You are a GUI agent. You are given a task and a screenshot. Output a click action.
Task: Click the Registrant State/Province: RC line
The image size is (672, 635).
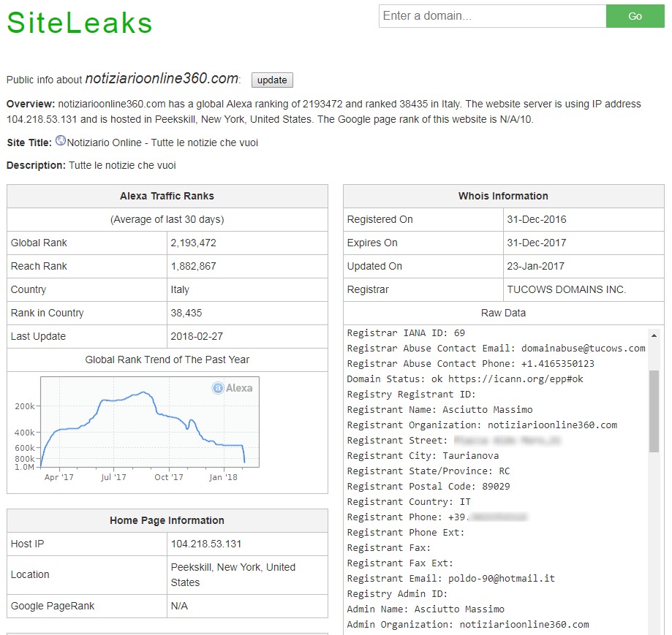click(429, 471)
